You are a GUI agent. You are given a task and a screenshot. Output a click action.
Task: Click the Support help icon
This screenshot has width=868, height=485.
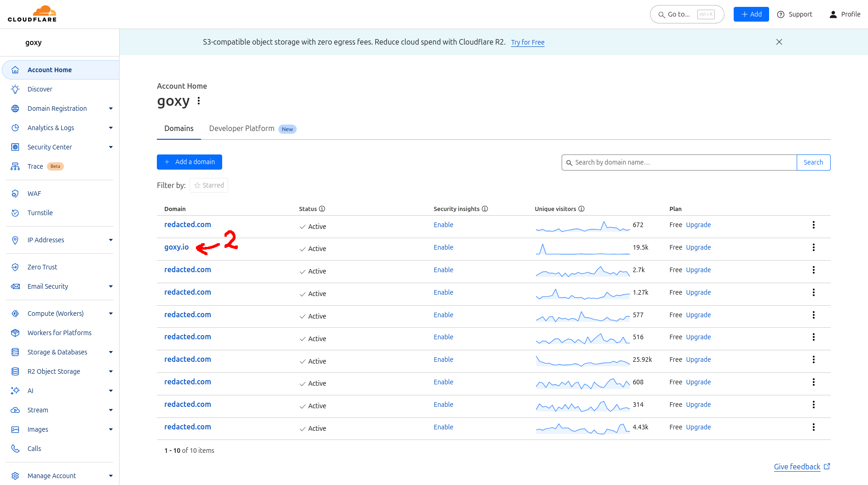pyautogui.click(x=781, y=14)
